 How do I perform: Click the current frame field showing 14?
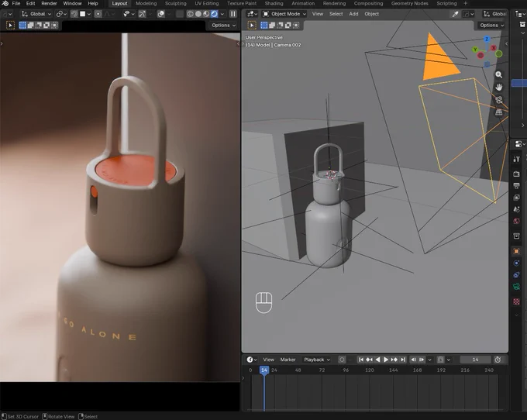pyautogui.click(x=475, y=360)
